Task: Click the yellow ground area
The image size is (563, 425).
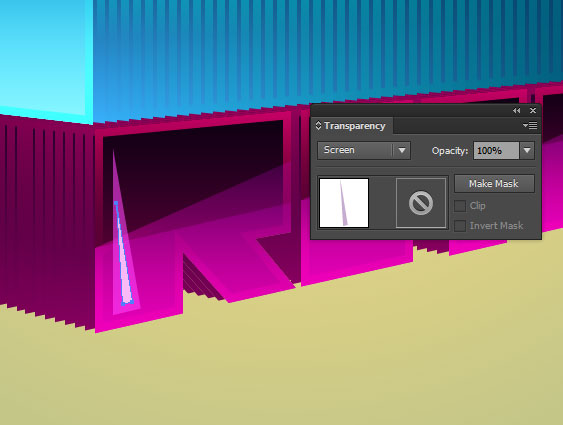Action: point(287,359)
